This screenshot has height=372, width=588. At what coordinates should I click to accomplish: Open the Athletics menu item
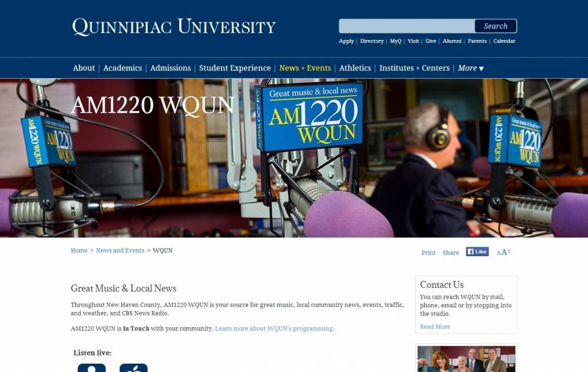pyautogui.click(x=355, y=68)
